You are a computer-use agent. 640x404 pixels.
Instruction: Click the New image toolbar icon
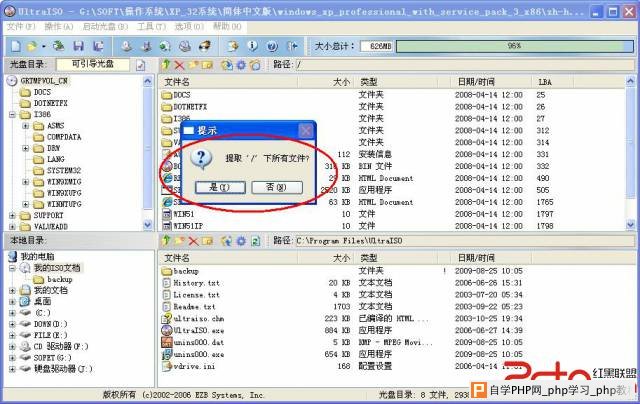[x=16, y=46]
